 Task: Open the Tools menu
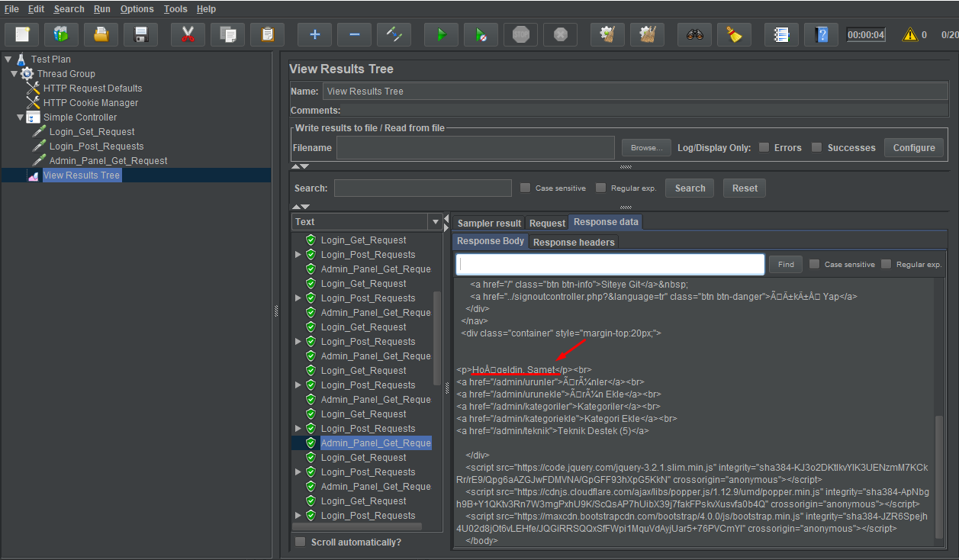[175, 9]
